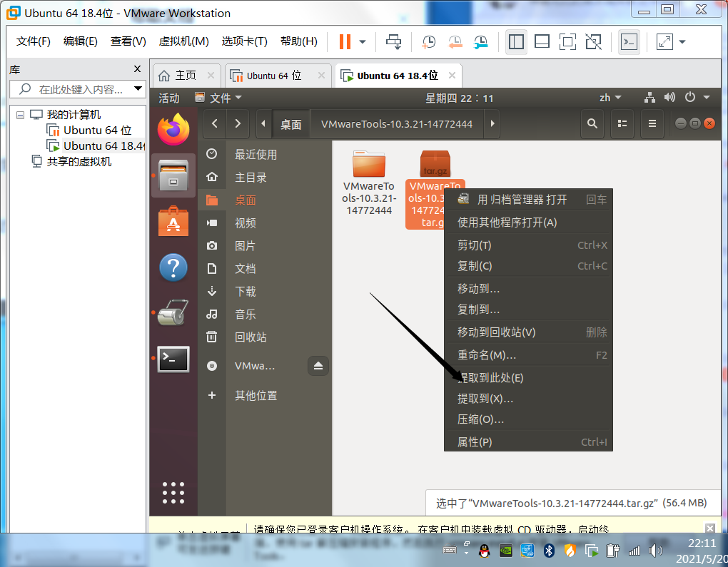Image resolution: width=728 pixels, height=567 pixels.
Task: Close the Ubuntu 64 位 tab
Action: 321,75
